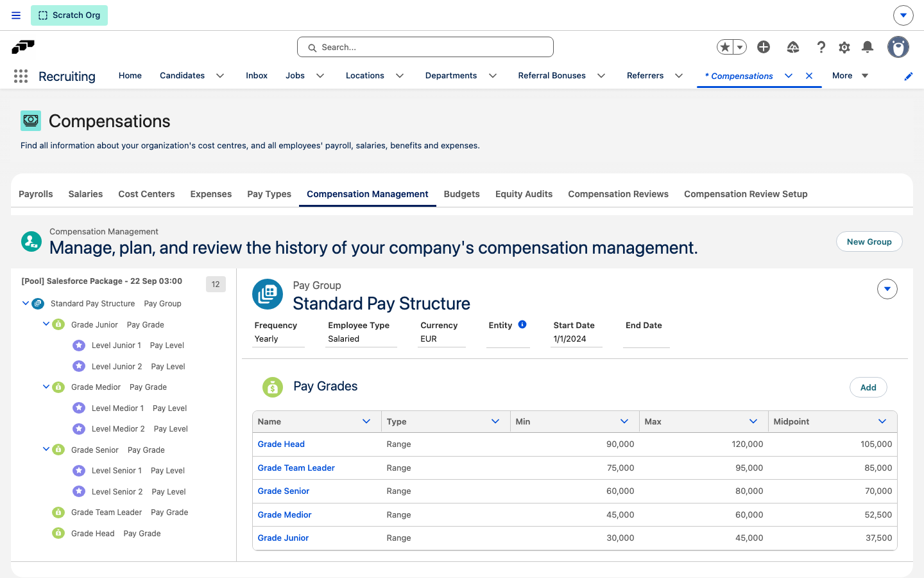Viewport: 924px width, 578px height.
Task: Click the 12 count badge
Action: [x=216, y=284]
